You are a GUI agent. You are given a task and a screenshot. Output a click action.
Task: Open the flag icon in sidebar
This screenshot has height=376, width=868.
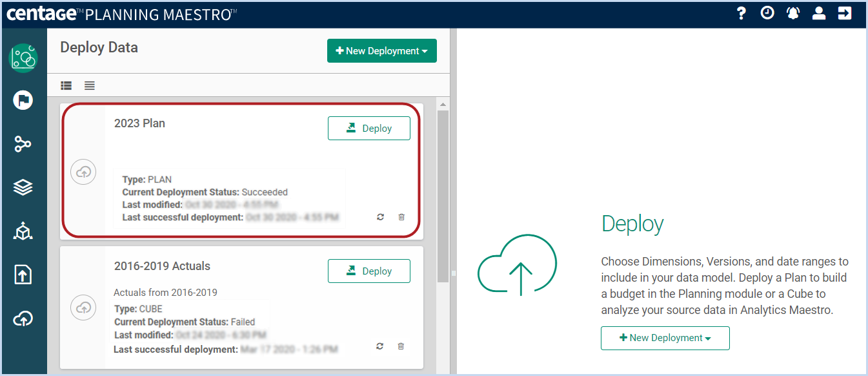click(23, 100)
